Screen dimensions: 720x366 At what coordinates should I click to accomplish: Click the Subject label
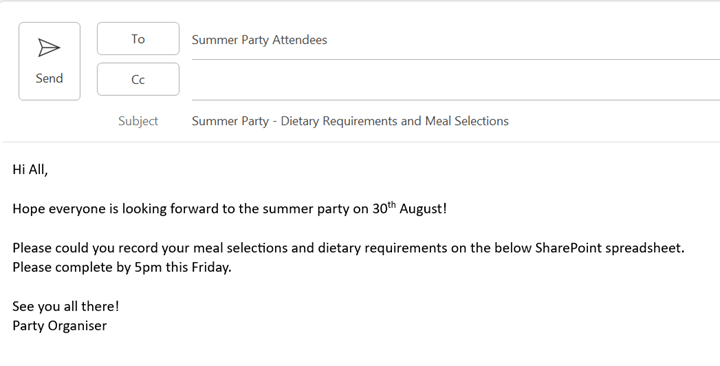[x=138, y=121]
